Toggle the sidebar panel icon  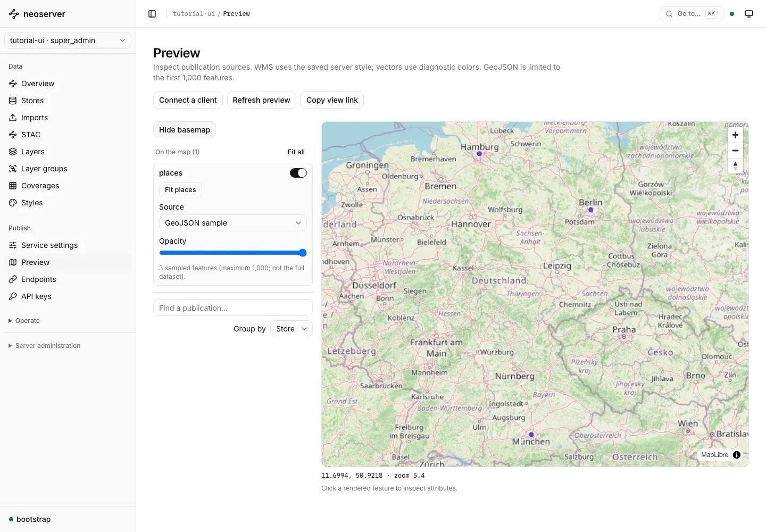click(x=152, y=14)
